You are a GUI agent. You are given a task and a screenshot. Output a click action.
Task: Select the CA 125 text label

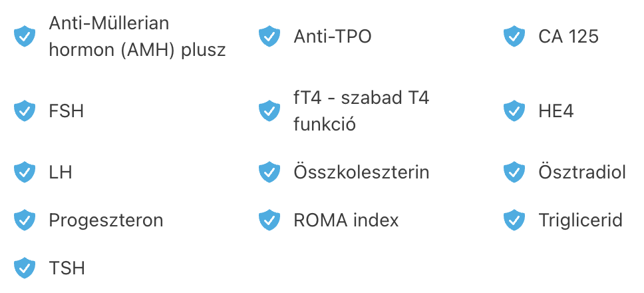point(568,37)
